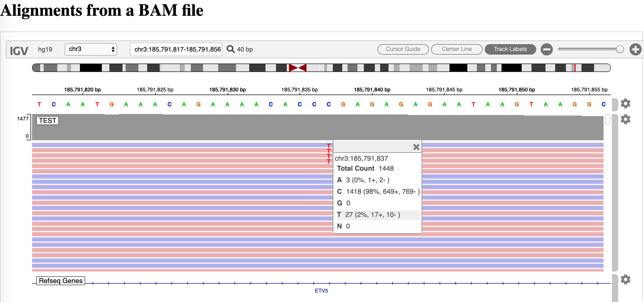Open the Refseq Genes track gear settings
Viewport: 644px width, 302px height.
(625, 280)
